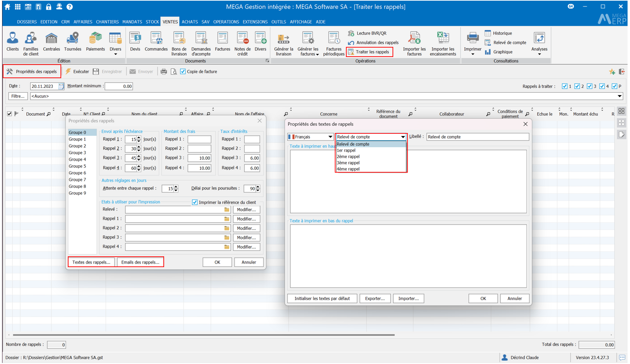This screenshot has height=364, width=630.
Task: Click Importer... button in texts dialog
Action: (x=409, y=298)
